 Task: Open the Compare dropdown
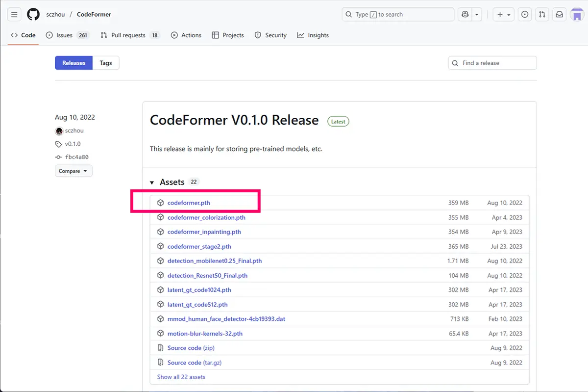tap(73, 171)
